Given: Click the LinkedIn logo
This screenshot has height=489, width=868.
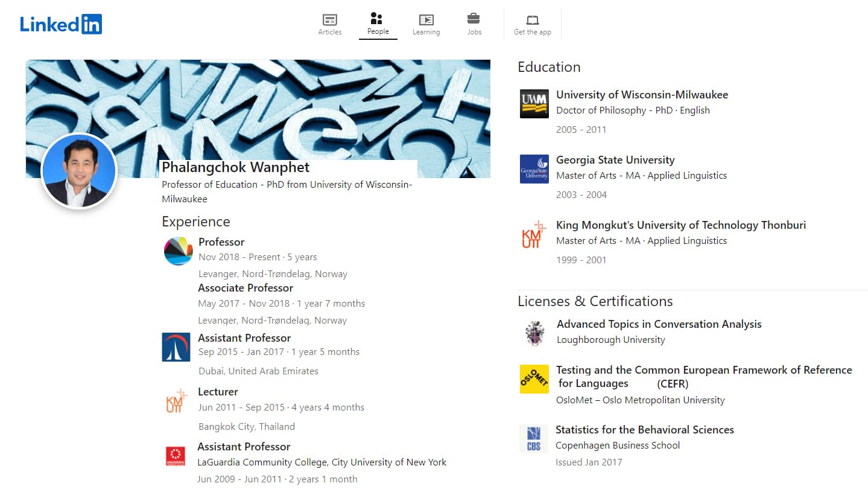Looking at the screenshot, I should click(x=61, y=24).
